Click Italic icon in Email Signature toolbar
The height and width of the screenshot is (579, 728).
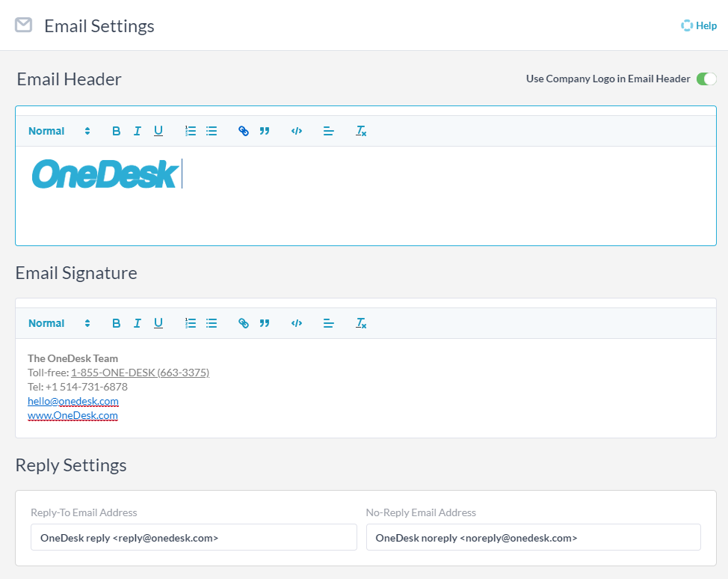click(x=138, y=323)
